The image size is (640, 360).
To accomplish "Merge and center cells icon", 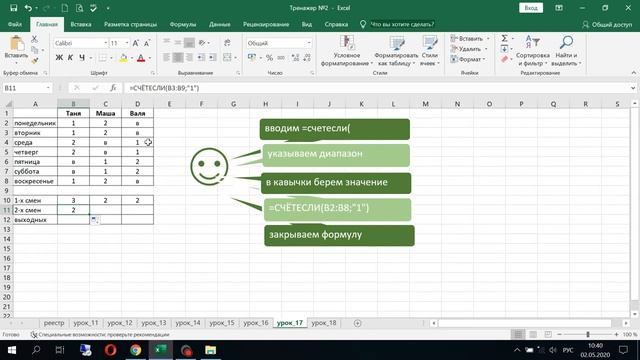I will pyautogui.click(x=227, y=58).
